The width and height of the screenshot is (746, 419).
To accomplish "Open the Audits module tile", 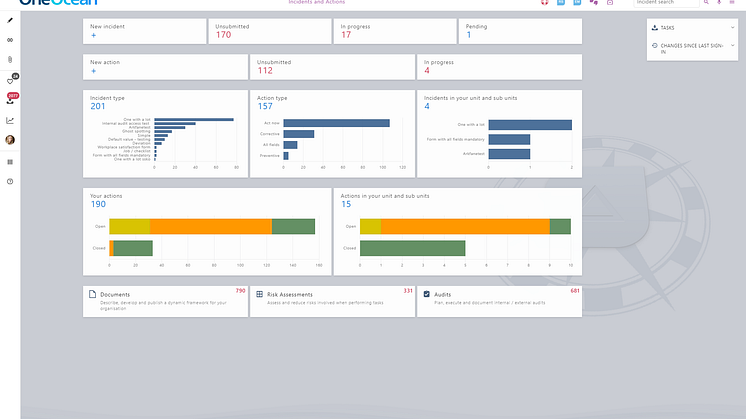I will click(500, 302).
